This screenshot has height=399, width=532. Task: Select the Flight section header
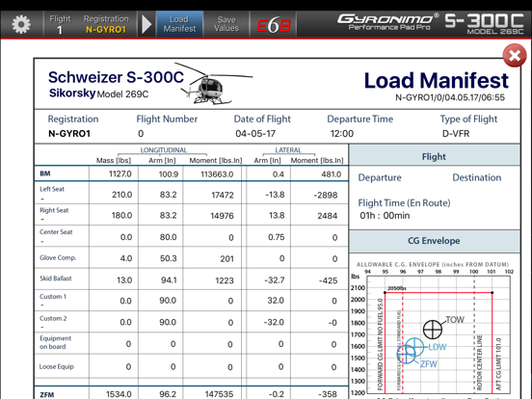coord(434,156)
